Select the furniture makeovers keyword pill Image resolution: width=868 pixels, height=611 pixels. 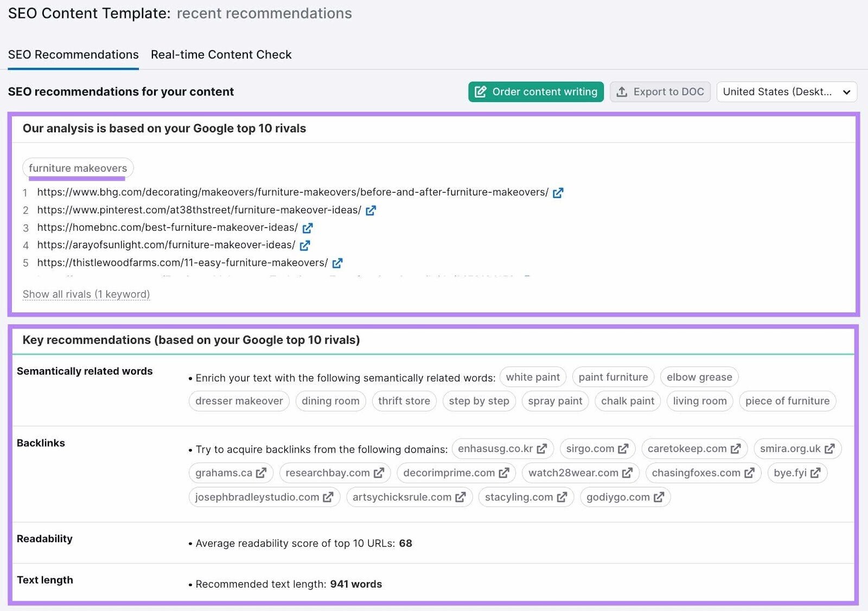coord(78,168)
